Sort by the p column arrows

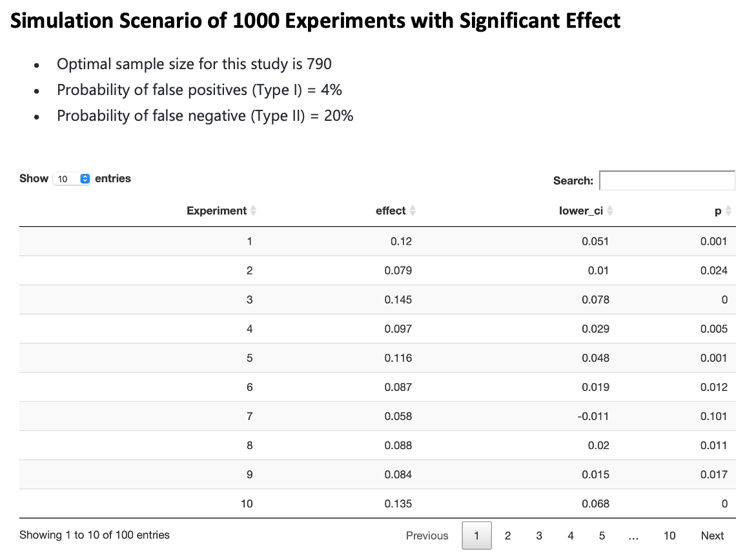[x=729, y=211]
